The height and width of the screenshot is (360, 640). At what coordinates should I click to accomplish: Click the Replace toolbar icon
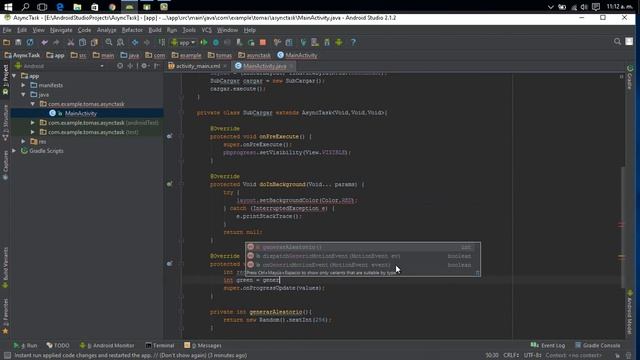120,42
